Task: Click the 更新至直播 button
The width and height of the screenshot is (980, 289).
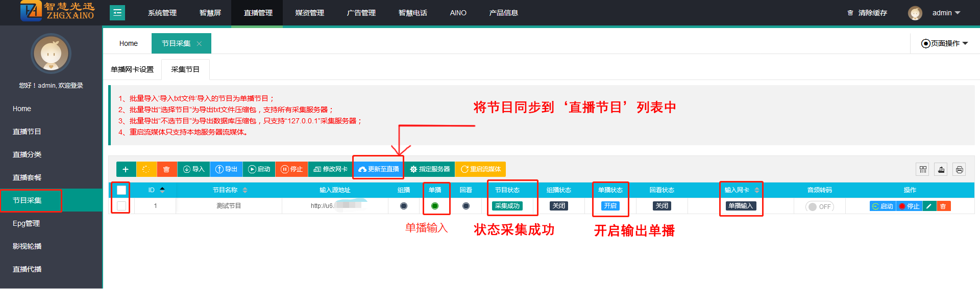Action: pyautogui.click(x=379, y=169)
